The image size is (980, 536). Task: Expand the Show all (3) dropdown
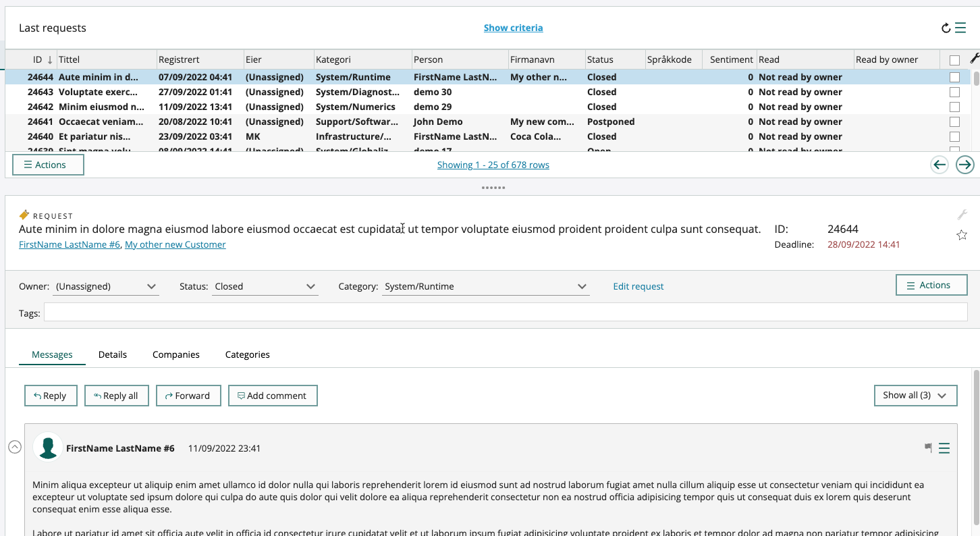coord(915,396)
